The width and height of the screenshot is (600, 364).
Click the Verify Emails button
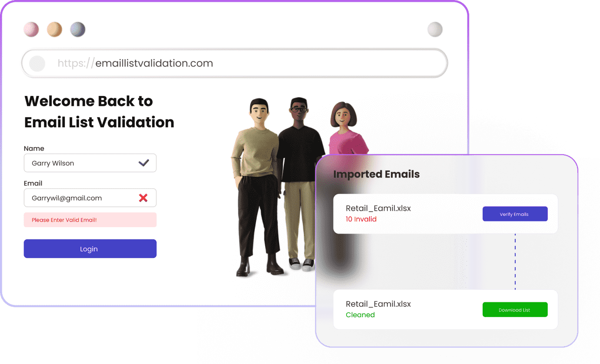coord(515,214)
